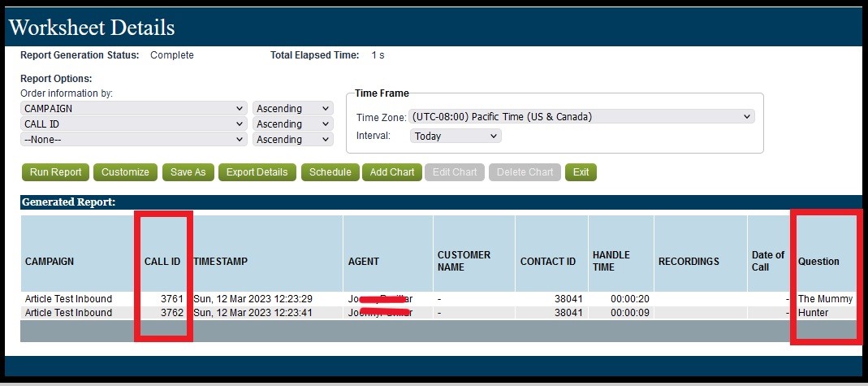The width and height of the screenshot is (868, 386).
Task: Click timestamp Sun, 12 Mar 2023 12:23:29
Action: click(x=253, y=299)
